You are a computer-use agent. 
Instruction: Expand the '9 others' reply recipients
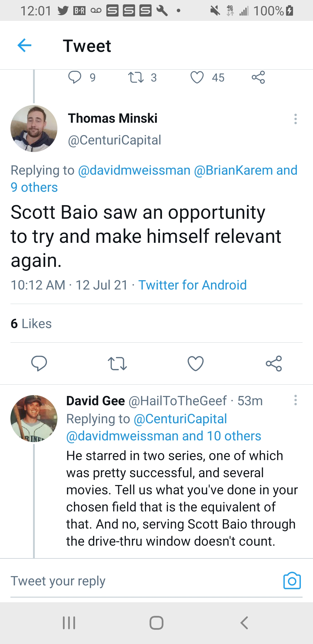pyautogui.click(x=34, y=187)
